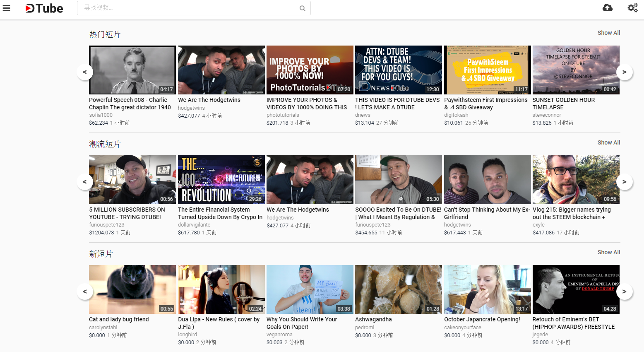Open Write Your Goals On Paper thumbnail
The height and width of the screenshot is (352, 644).
pyautogui.click(x=310, y=289)
